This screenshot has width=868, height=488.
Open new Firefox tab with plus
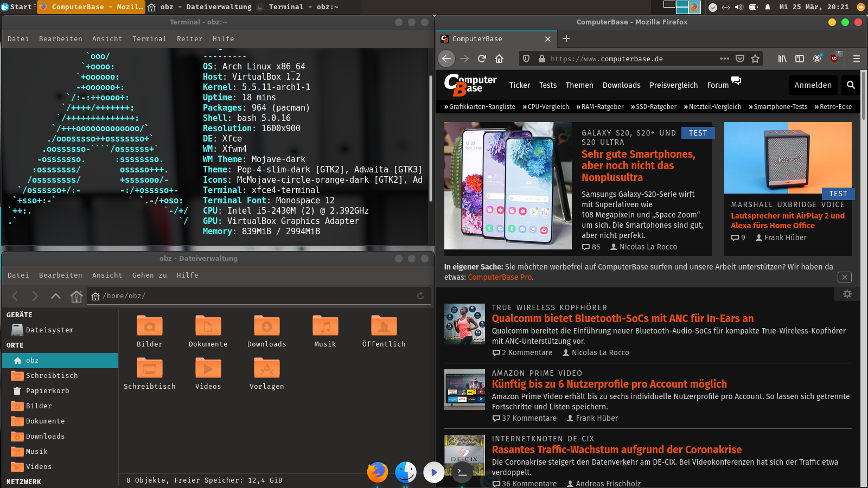click(566, 38)
